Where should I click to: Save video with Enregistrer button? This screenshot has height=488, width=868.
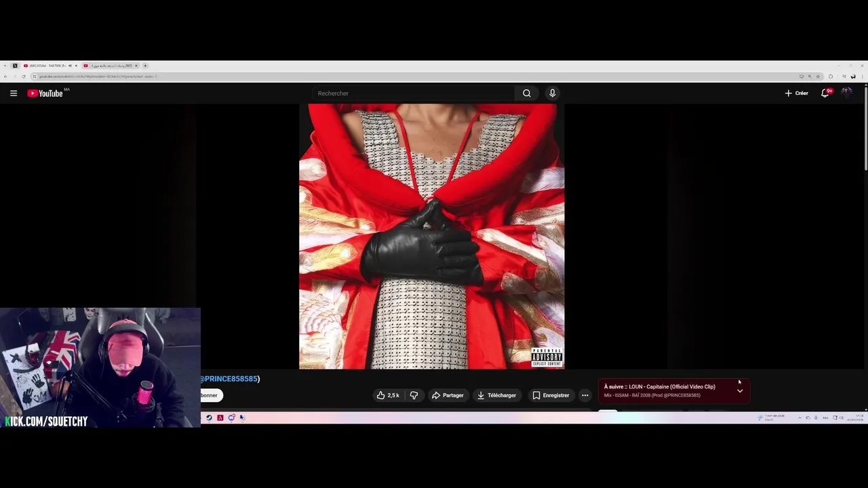tap(551, 395)
